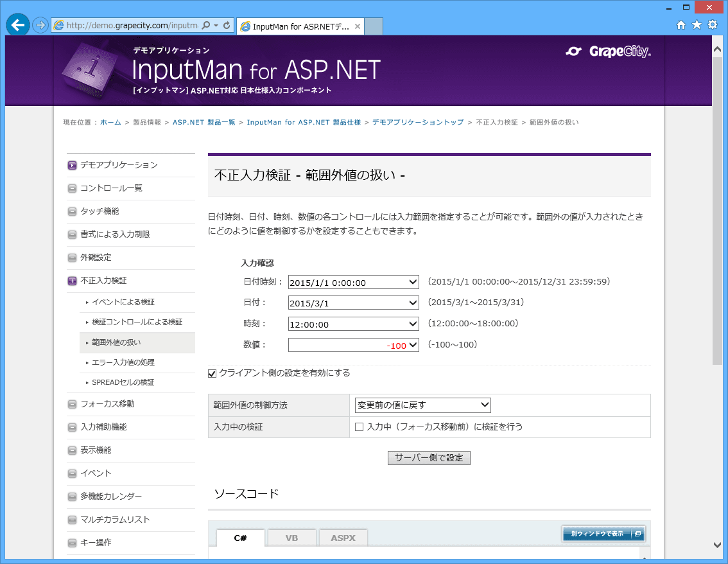This screenshot has height=564, width=728.
Task: Expand the 表示機能 menu icon
Action: (x=72, y=450)
